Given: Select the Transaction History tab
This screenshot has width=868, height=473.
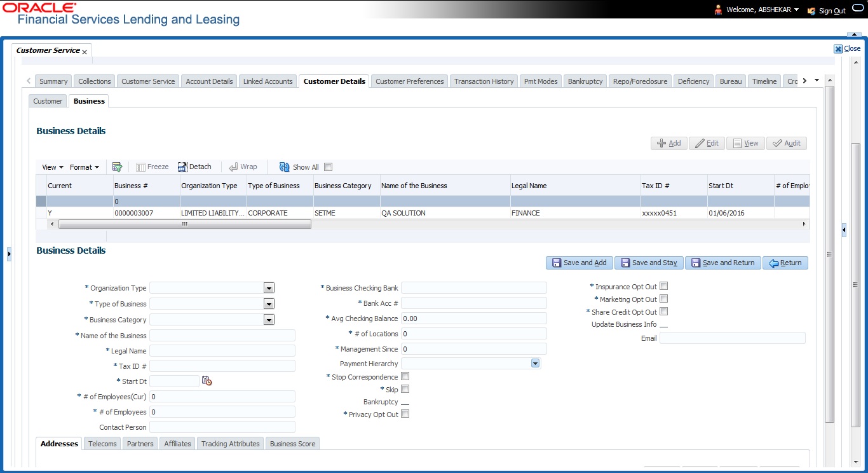Looking at the screenshot, I should (484, 81).
